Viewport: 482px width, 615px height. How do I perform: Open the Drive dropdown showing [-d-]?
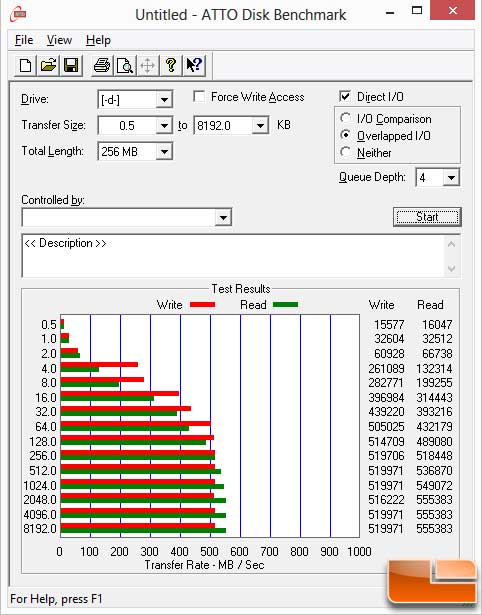[164, 100]
